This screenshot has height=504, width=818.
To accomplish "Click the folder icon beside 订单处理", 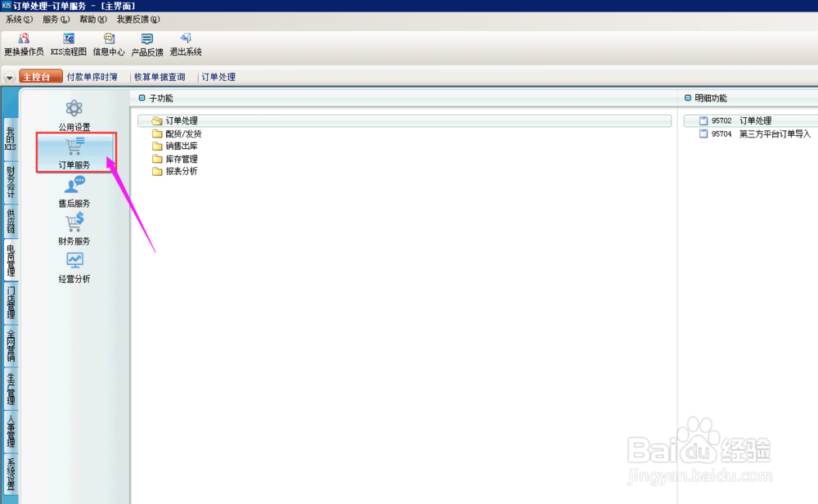I will (x=157, y=120).
